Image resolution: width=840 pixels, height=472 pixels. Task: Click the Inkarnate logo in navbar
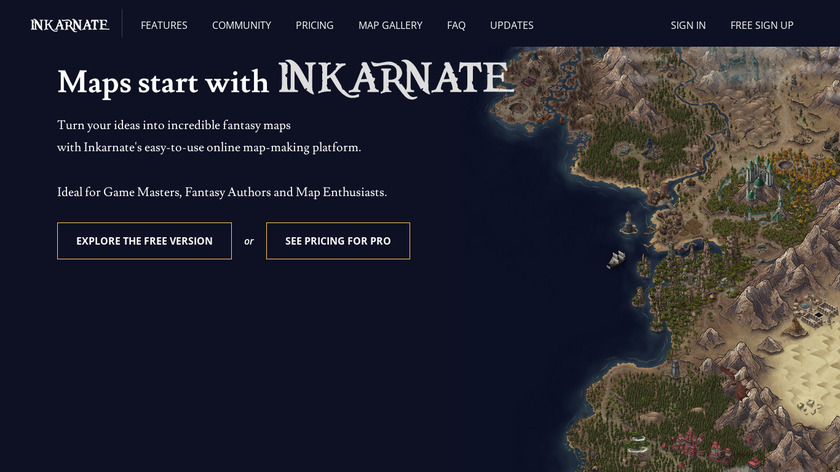point(70,25)
